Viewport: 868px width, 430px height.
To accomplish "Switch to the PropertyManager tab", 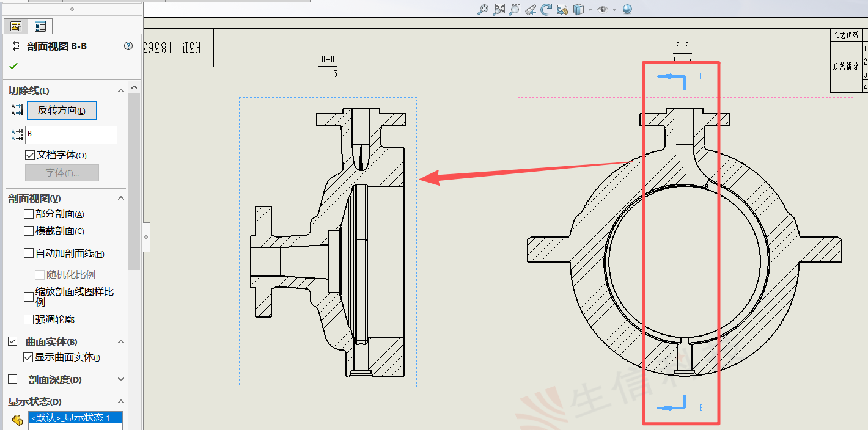I will click(x=40, y=26).
